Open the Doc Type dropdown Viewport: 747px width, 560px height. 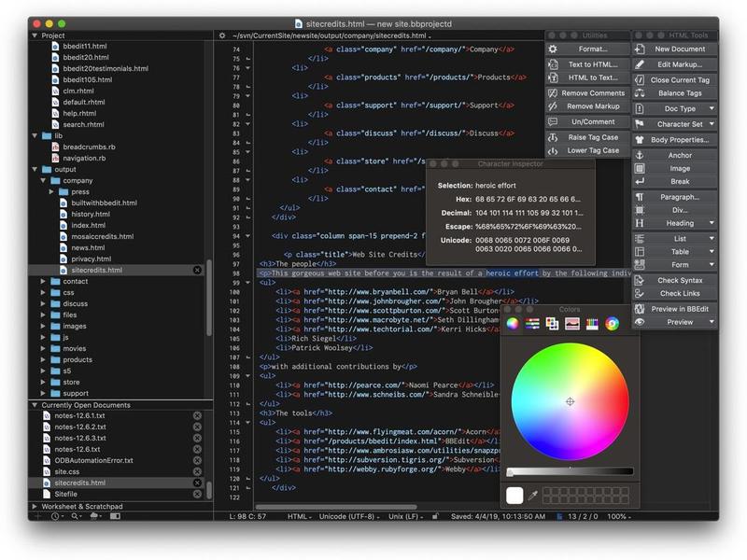pos(674,108)
